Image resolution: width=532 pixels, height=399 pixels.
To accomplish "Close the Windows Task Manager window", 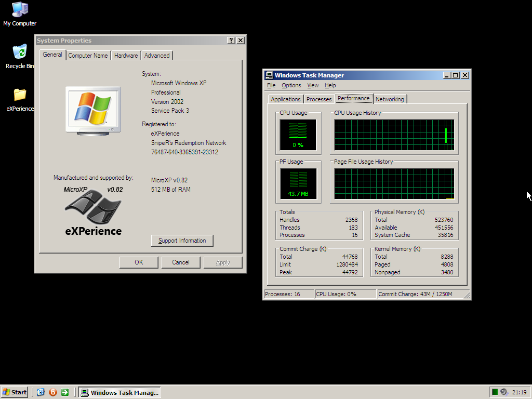I will coord(465,75).
